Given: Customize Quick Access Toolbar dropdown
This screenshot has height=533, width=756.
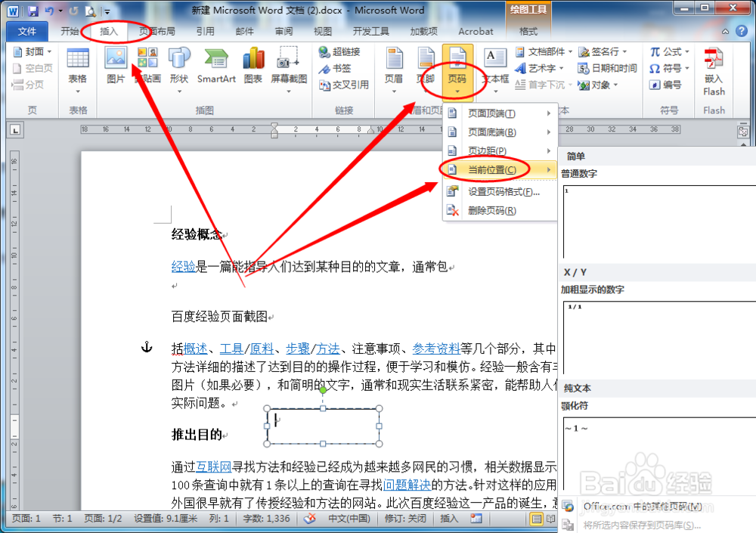Looking at the screenshot, I should 107,11.
